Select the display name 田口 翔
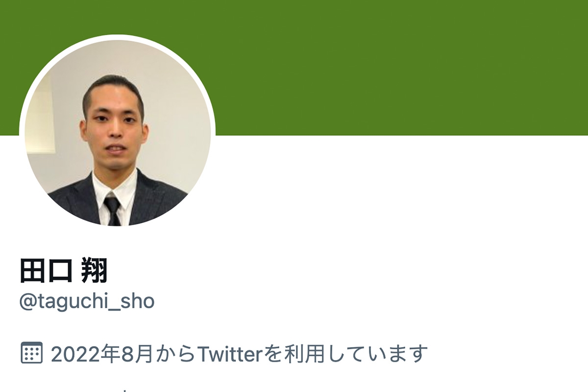 tap(63, 270)
